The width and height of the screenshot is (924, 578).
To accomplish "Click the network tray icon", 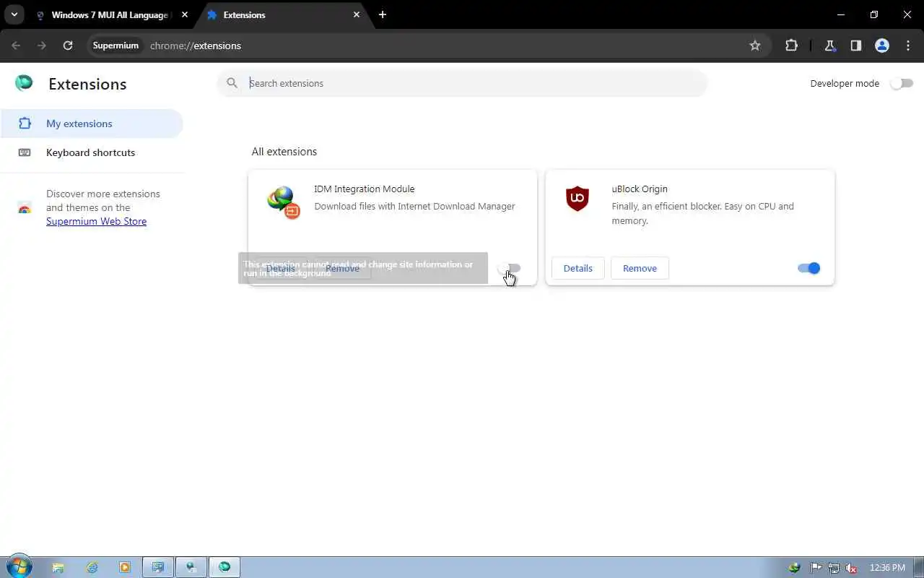I will (834, 568).
